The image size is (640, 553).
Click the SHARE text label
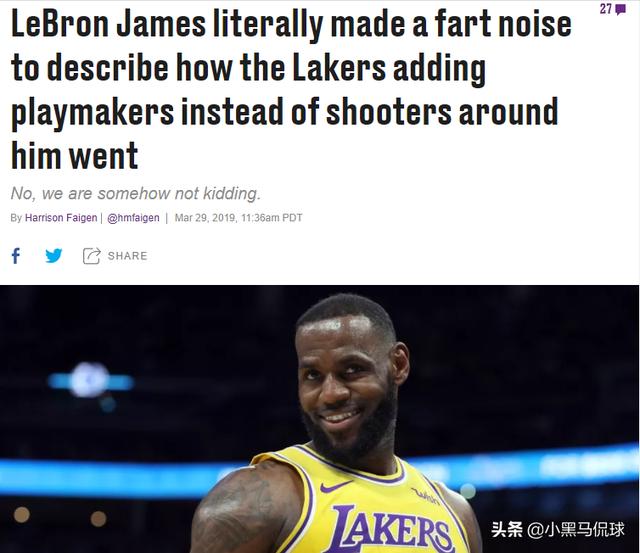click(x=127, y=256)
